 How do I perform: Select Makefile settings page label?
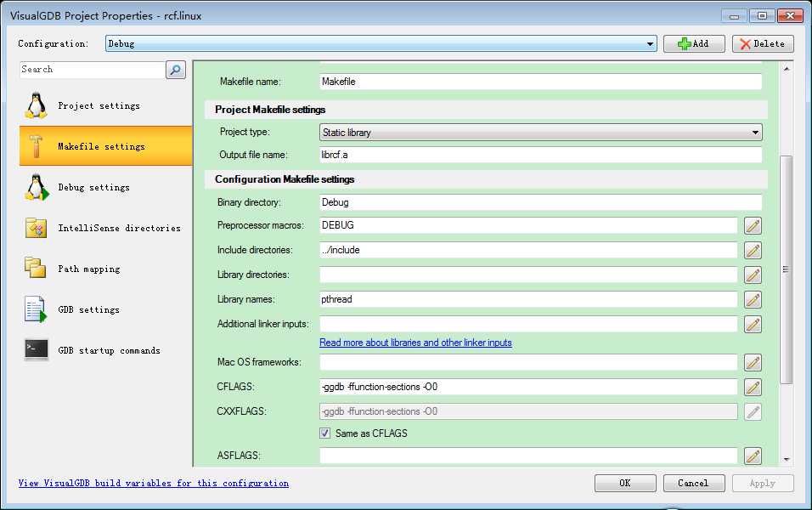(x=102, y=147)
